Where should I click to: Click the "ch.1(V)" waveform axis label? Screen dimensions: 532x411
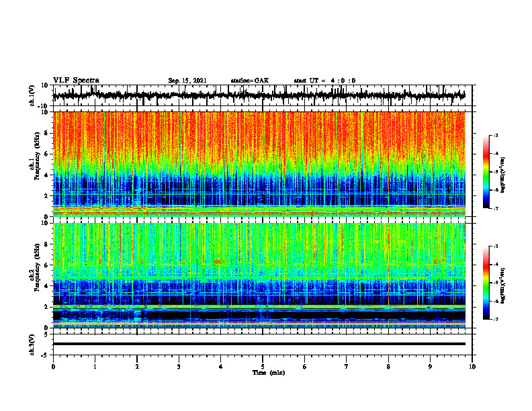(32, 95)
